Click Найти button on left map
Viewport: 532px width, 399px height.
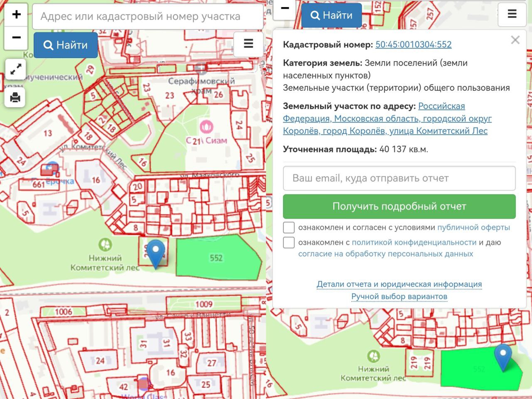click(66, 45)
